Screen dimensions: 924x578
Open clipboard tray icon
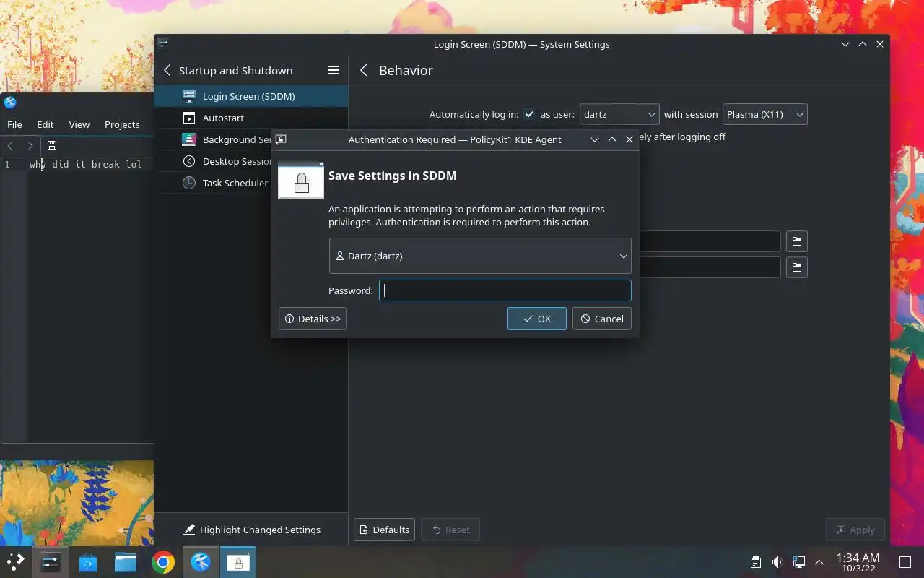tap(755, 562)
